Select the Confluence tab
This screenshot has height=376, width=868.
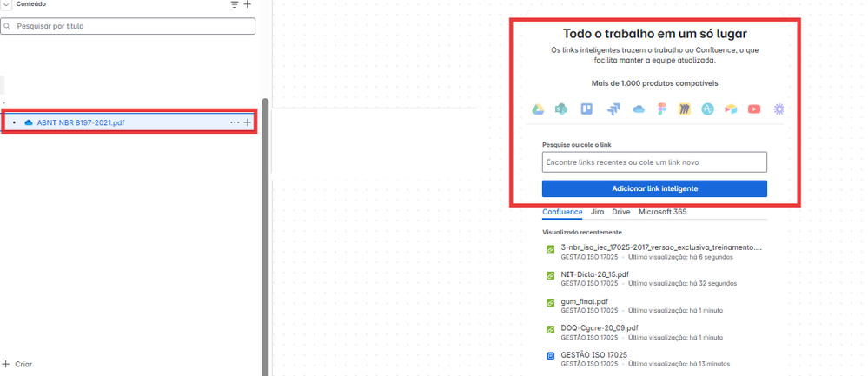(x=562, y=212)
